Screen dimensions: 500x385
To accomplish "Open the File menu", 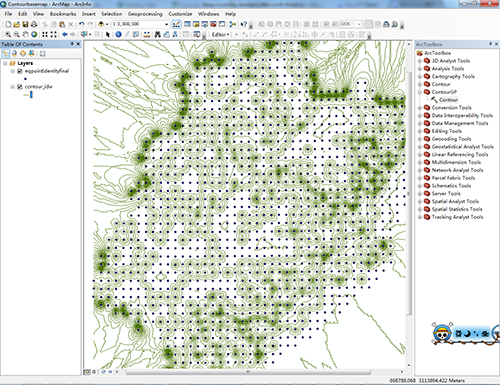I will 8,14.
